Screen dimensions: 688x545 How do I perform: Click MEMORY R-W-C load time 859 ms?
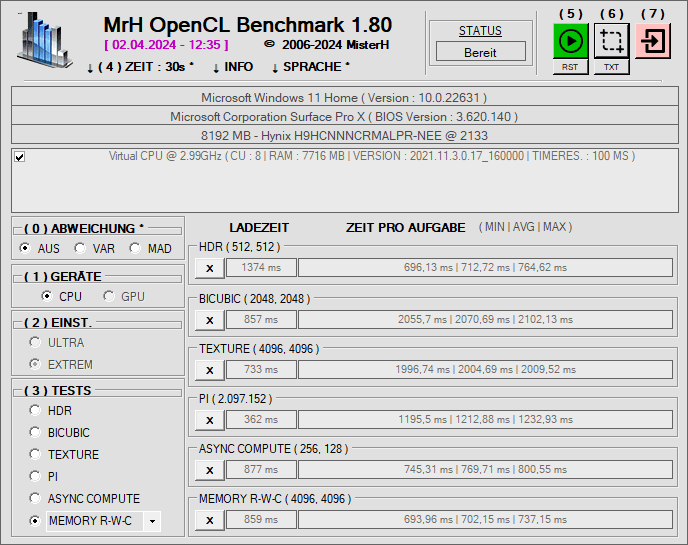(x=261, y=520)
